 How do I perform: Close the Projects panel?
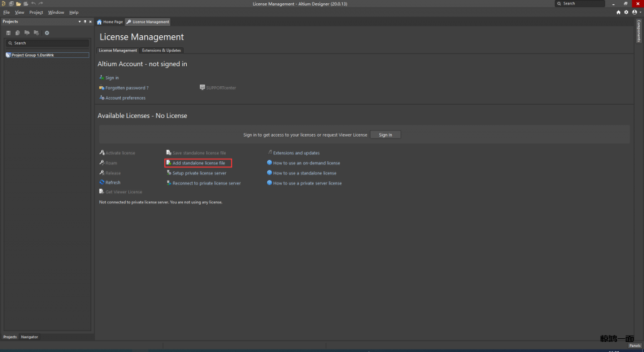(x=91, y=21)
